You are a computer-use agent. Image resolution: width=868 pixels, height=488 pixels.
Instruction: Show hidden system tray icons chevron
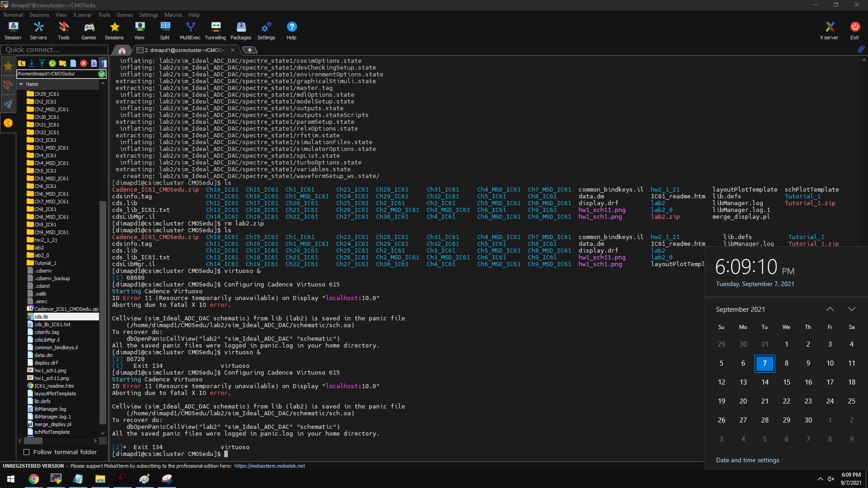pyautogui.click(x=820, y=479)
